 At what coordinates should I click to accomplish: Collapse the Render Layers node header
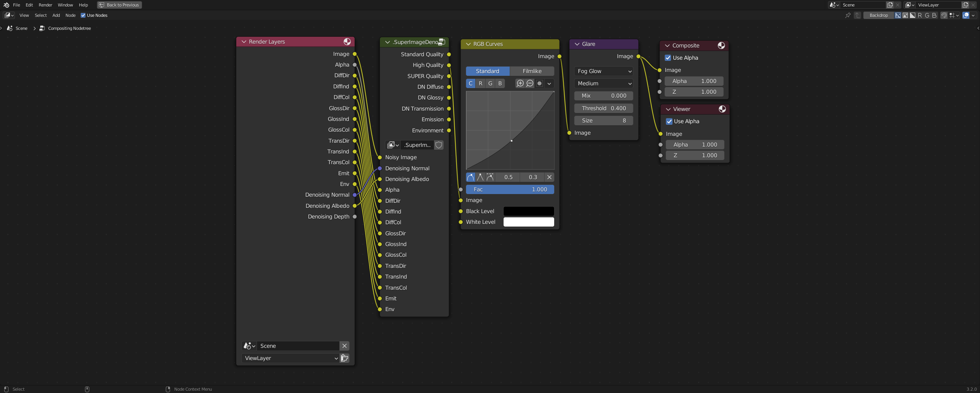[244, 42]
